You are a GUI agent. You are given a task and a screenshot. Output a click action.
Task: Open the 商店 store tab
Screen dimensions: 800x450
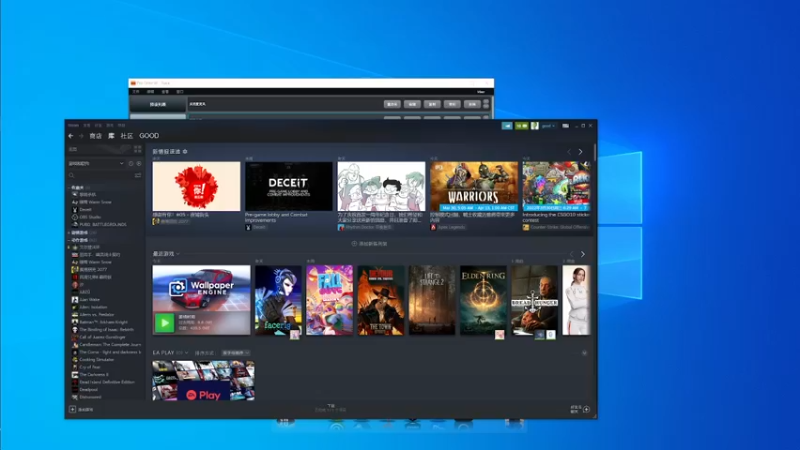click(95, 136)
